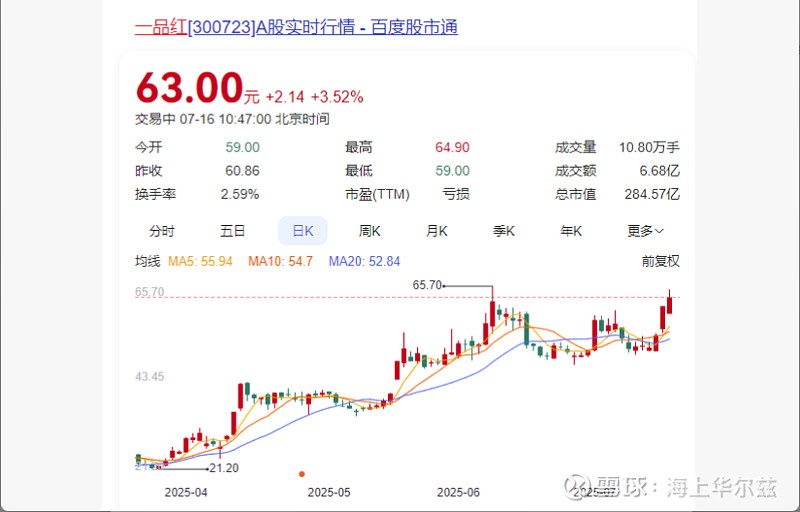800x512 pixels.
Task: Click the 总市值 value 284.57亿
Action: [652, 194]
